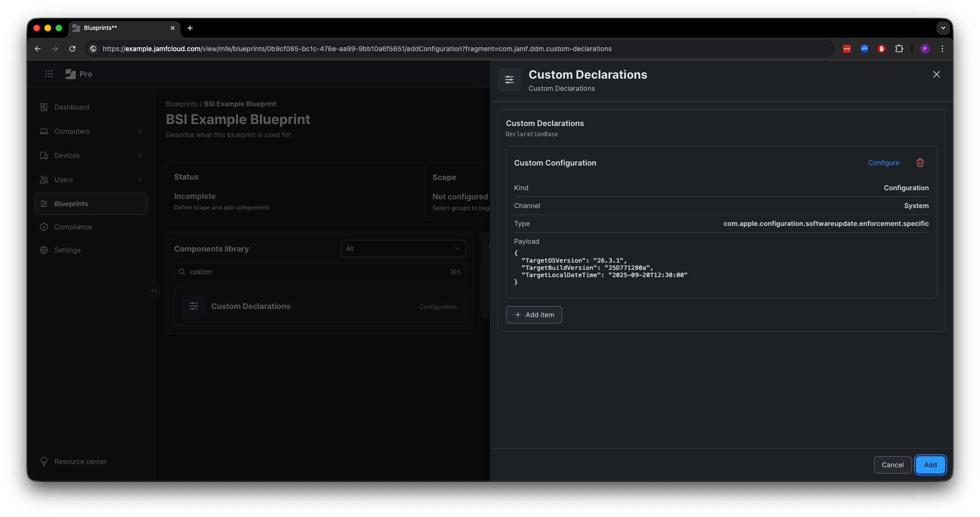Open the browser extensions puzzle icon
The width and height of the screenshot is (980, 517).
click(899, 49)
